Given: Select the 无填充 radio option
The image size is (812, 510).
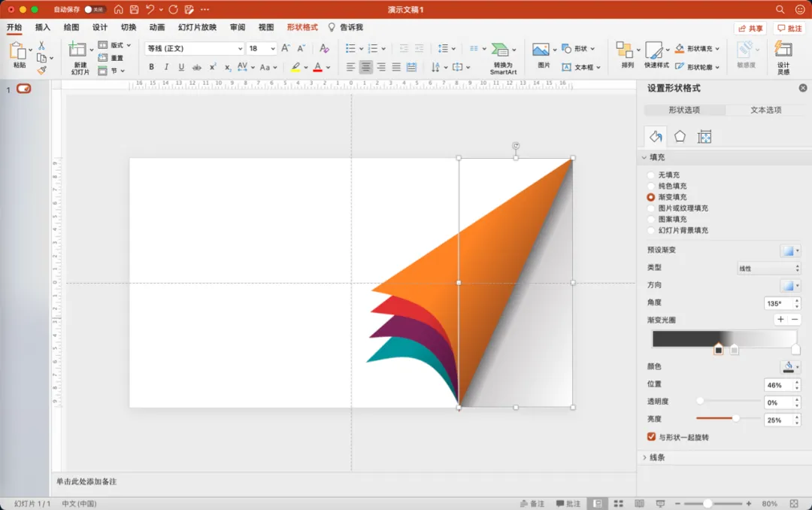Looking at the screenshot, I should [x=650, y=175].
